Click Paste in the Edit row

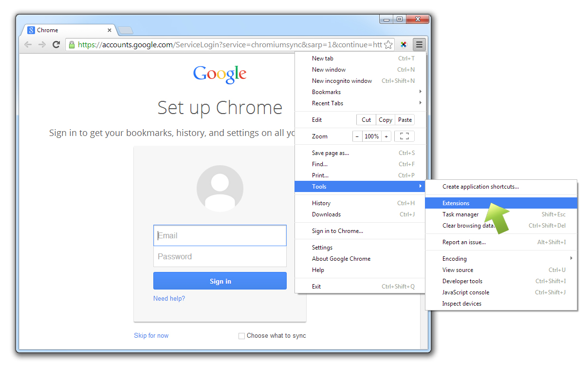405,120
